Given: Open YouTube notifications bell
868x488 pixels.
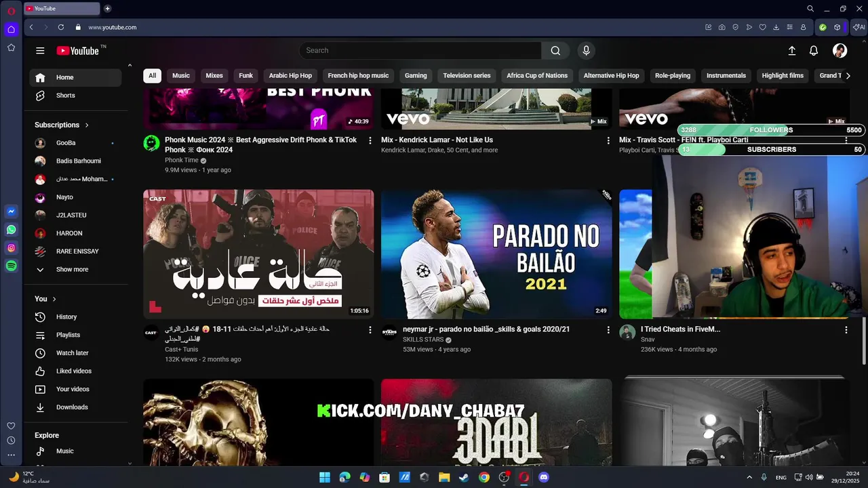Looking at the screenshot, I should 814,51.
